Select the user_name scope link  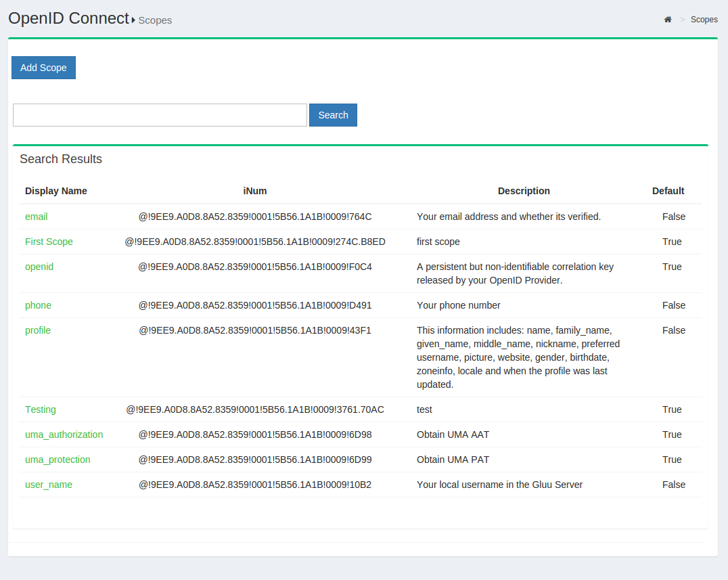[49, 485]
